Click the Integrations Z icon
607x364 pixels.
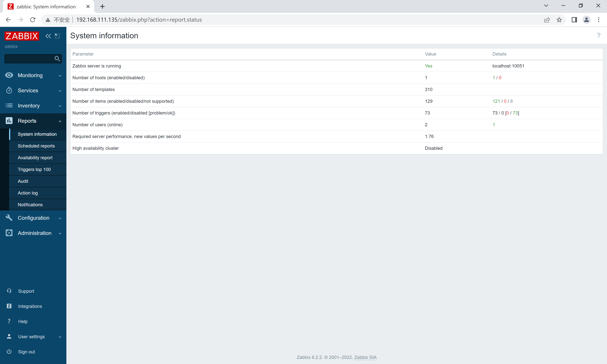pos(9,306)
